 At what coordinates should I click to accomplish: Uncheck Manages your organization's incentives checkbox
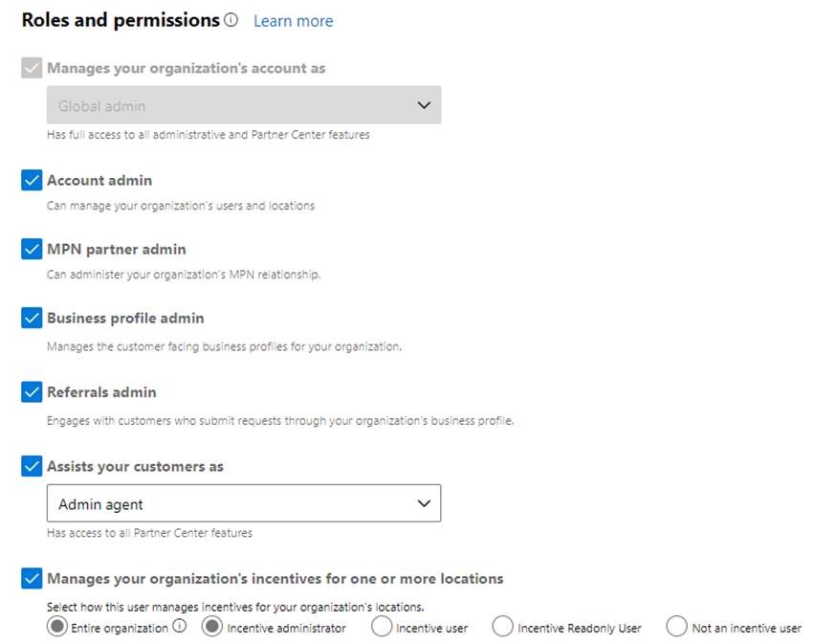(32, 578)
